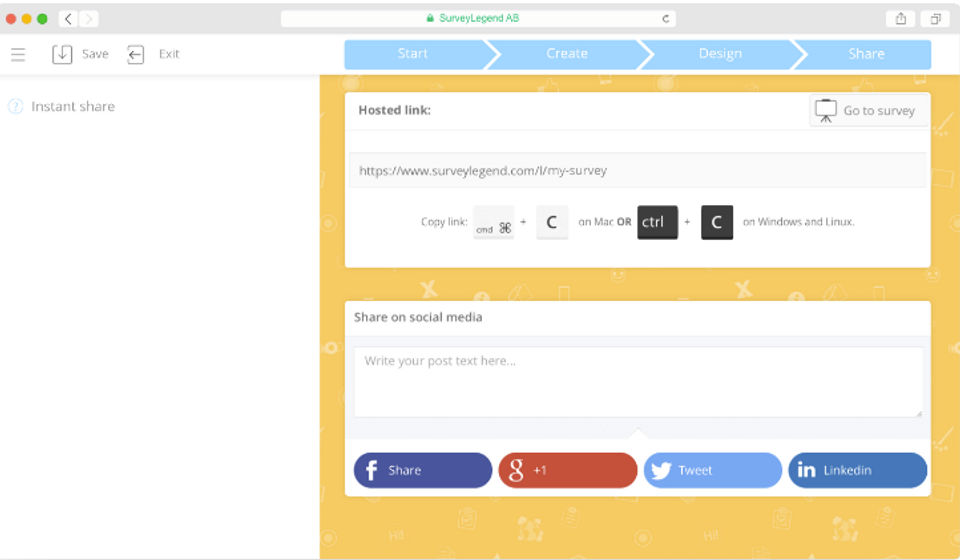Image resolution: width=960 pixels, height=560 pixels.
Task: Click the dark ctrl key icon
Action: point(658,222)
